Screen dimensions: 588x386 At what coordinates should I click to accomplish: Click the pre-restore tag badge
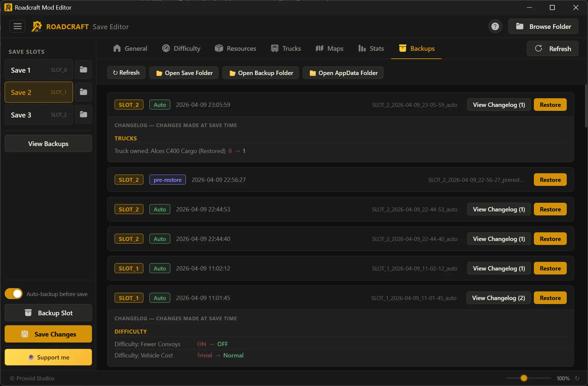pos(167,180)
